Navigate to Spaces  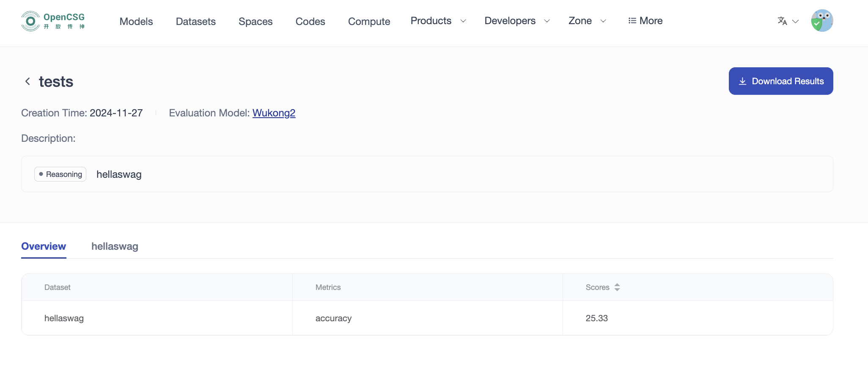tap(255, 22)
